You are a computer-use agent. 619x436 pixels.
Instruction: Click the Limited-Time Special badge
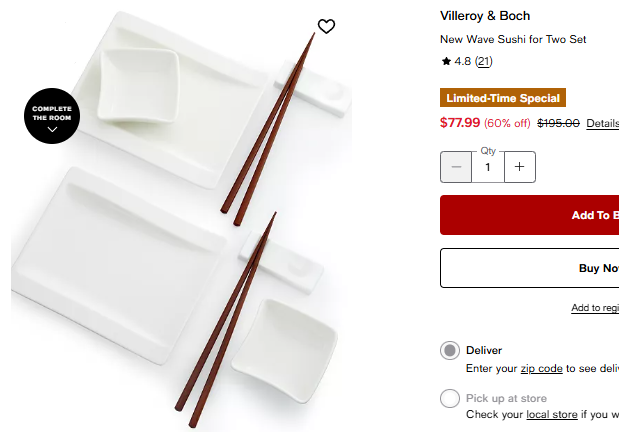(x=503, y=98)
